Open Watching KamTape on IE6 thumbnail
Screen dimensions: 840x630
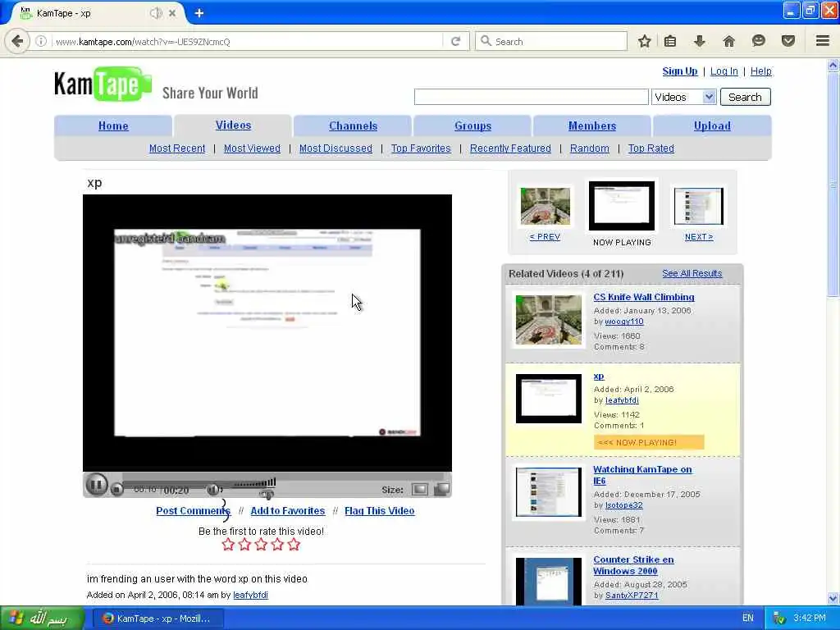[x=548, y=492]
